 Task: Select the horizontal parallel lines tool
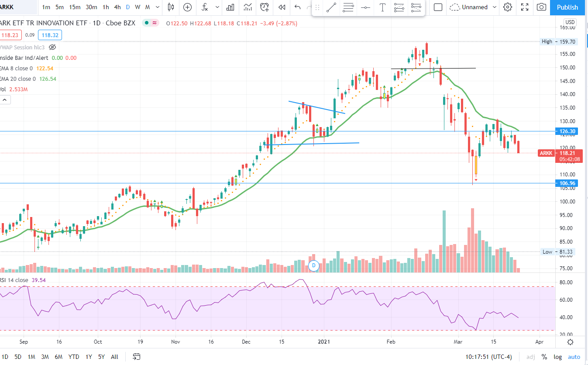coord(348,7)
